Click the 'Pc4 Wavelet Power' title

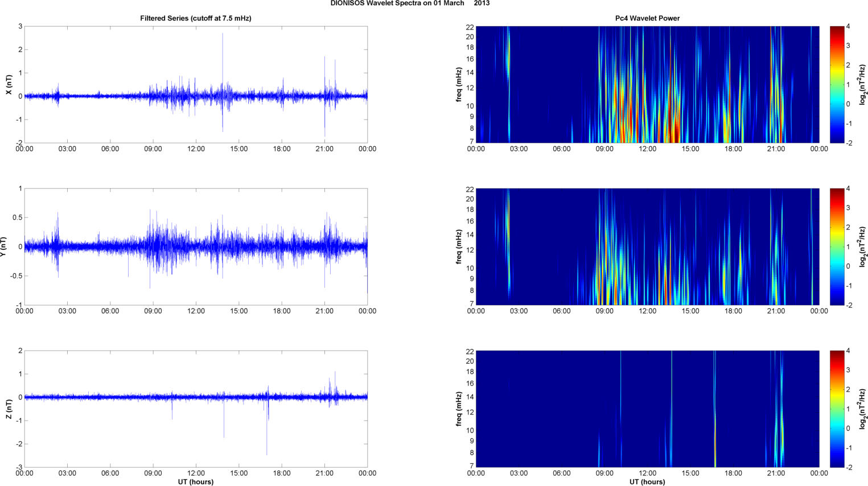[x=647, y=18]
